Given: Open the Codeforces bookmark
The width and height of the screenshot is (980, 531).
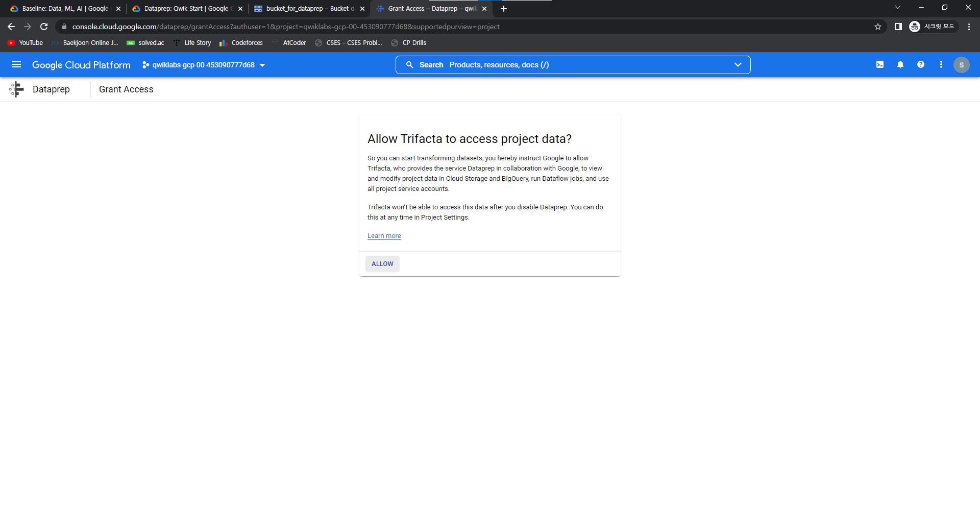Looking at the screenshot, I should tap(241, 43).
